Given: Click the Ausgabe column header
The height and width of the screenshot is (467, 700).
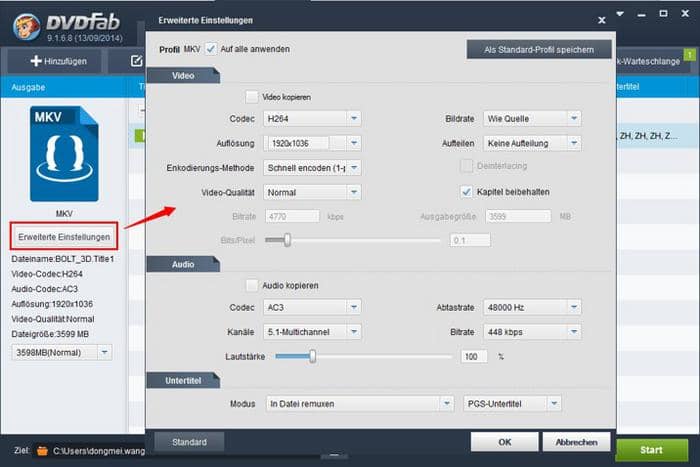Looking at the screenshot, I should point(28,87).
